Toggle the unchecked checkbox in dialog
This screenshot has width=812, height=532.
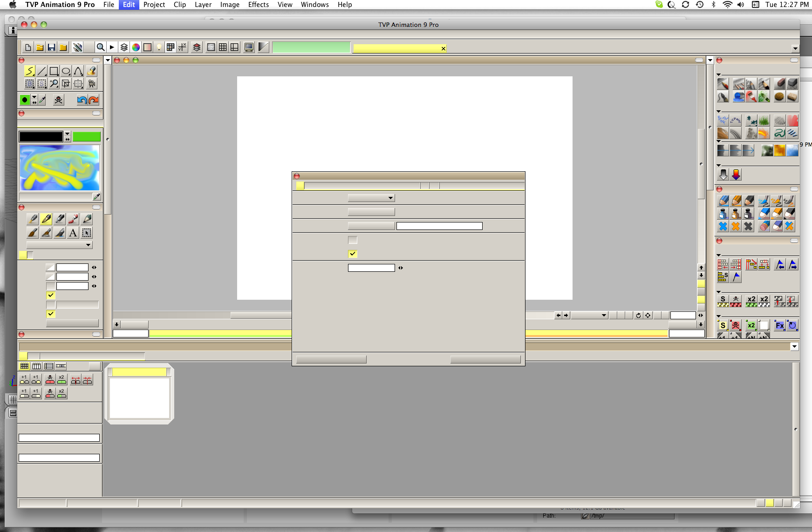[x=353, y=240]
